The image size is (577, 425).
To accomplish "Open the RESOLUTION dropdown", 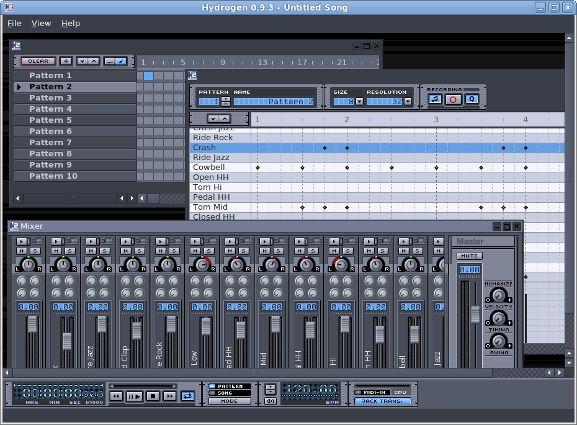I will [x=407, y=102].
